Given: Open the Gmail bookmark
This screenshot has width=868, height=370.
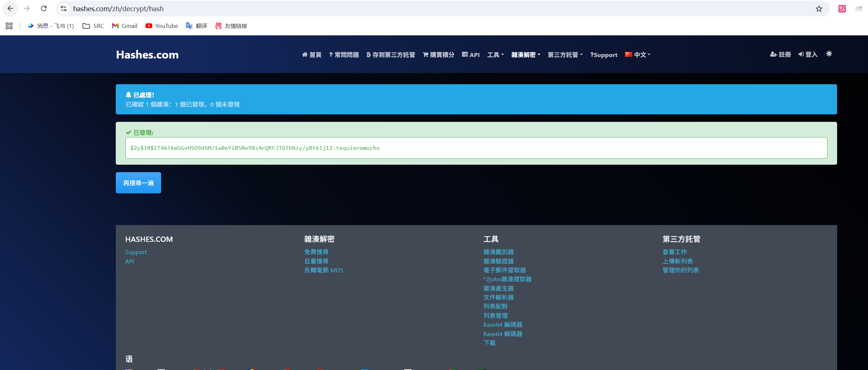Looking at the screenshot, I should (x=125, y=26).
